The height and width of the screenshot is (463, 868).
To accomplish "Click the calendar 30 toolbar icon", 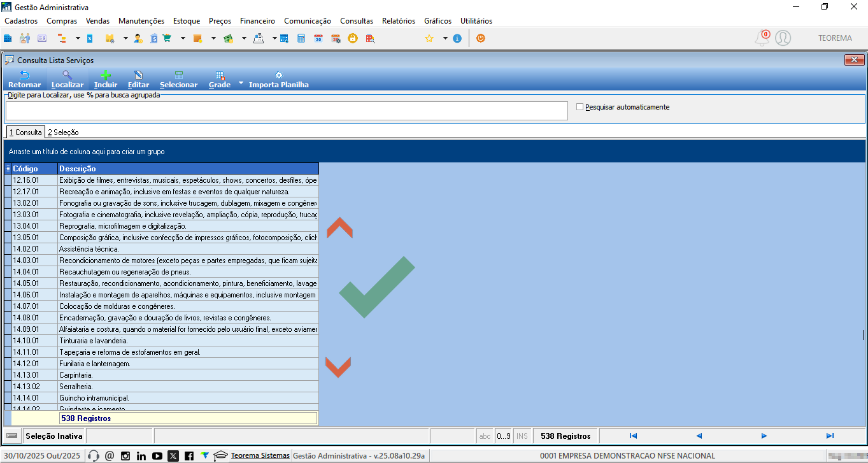I will tap(318, 38).
